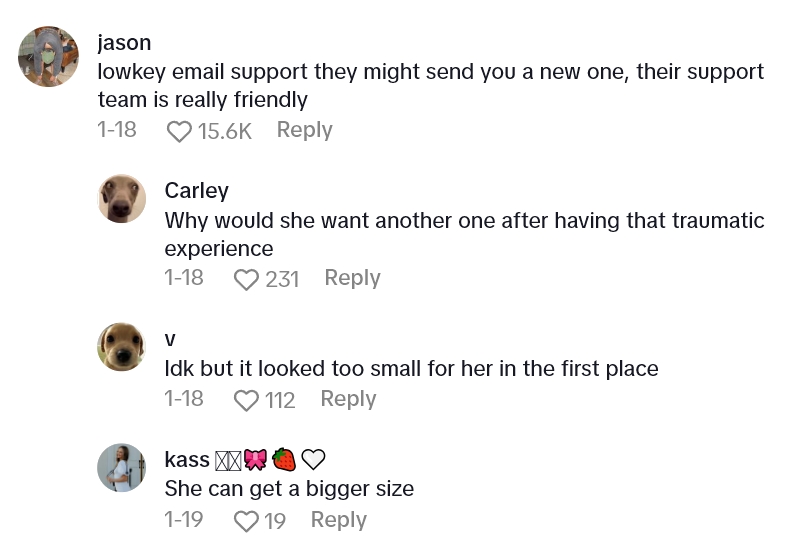Toggle the heart on kass's reply
Image resolution: width=788 pixels, height=544 pixels.
246,521
